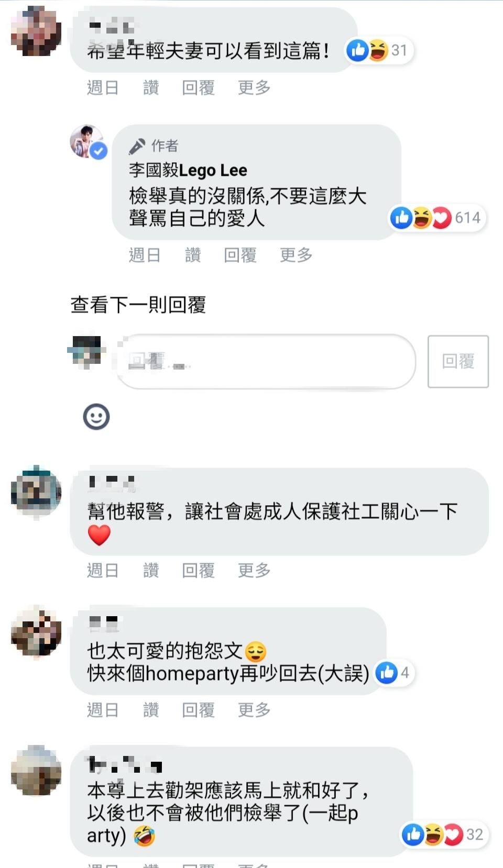Open the emoji picker smiley icon
Screen dimensions: 503x868
pyautogui.click(x=96, y=417)
